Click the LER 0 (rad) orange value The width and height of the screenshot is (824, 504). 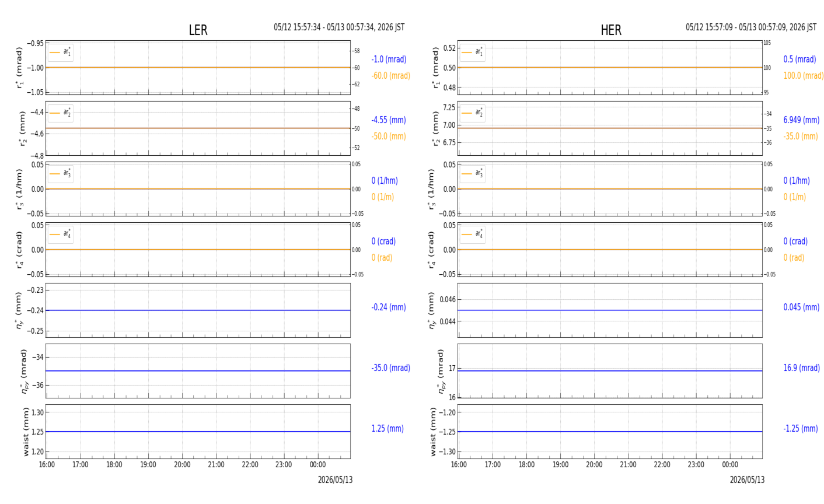point(382,258)
